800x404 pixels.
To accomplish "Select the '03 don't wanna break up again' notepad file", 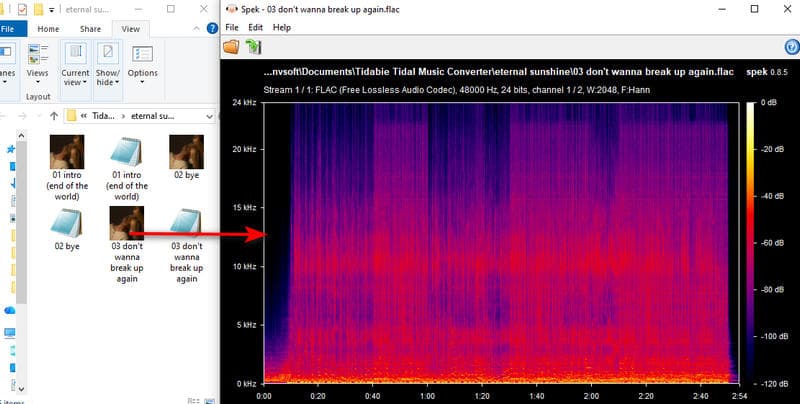I will point(186,245).
